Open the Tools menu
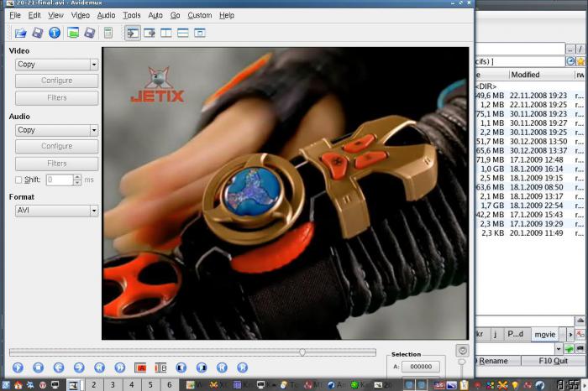The height and width of the screenshot is (391, 588). [132, 15]
